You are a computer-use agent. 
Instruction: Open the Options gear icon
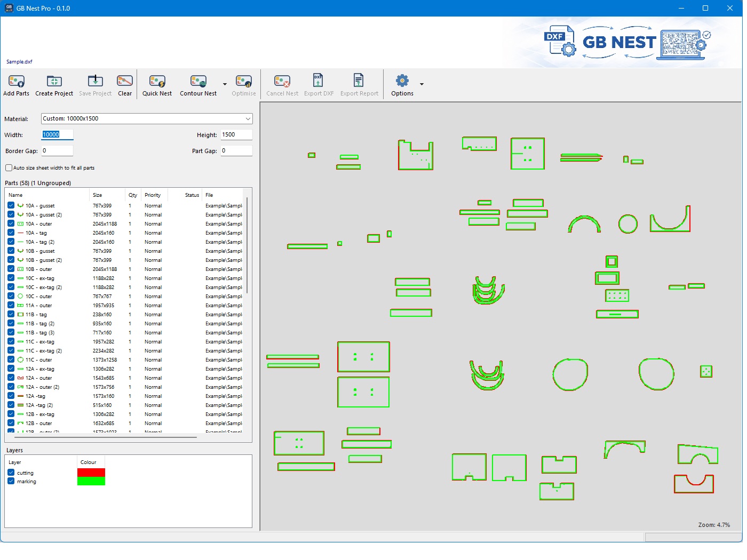pos(402,81)
